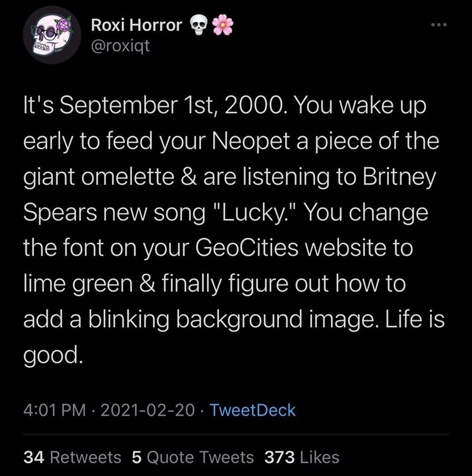Click the display name "Roxi Horror"
472x476 pixels.
click(136, 25)
